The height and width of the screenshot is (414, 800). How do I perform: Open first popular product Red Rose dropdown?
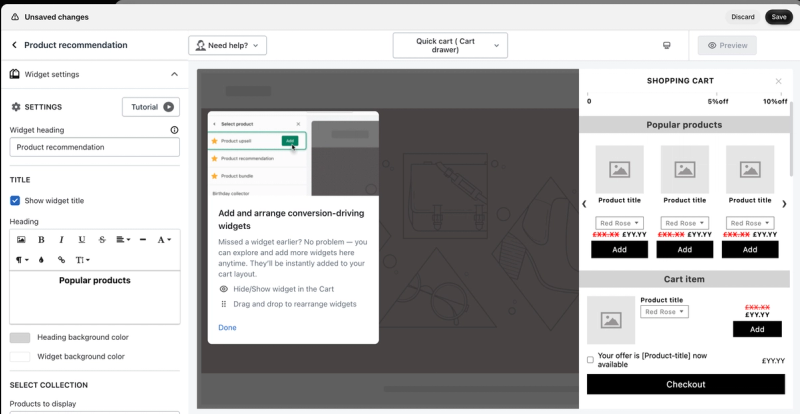tap(619, 223)
